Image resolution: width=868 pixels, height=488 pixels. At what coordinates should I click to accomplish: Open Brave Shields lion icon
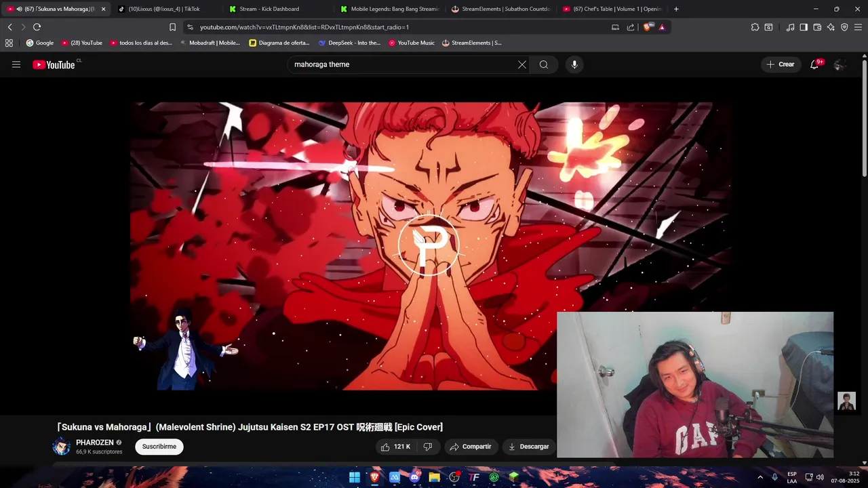(647, 27)
